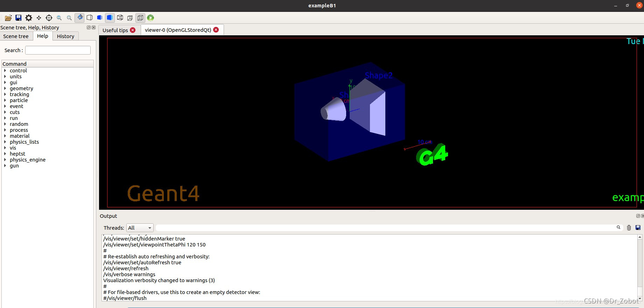The width and height of the screenshot is (644, 308).
Task: Expand the control command node
Action: tap(5, 71)
